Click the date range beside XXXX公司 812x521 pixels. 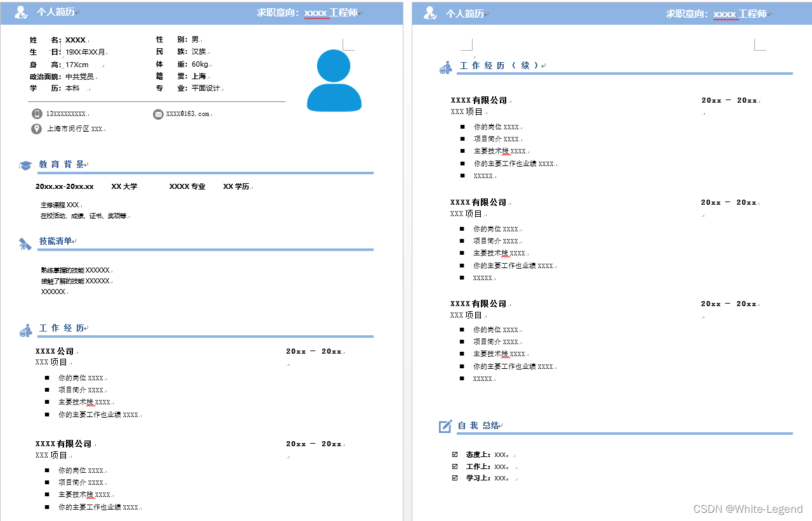[314, 351]
